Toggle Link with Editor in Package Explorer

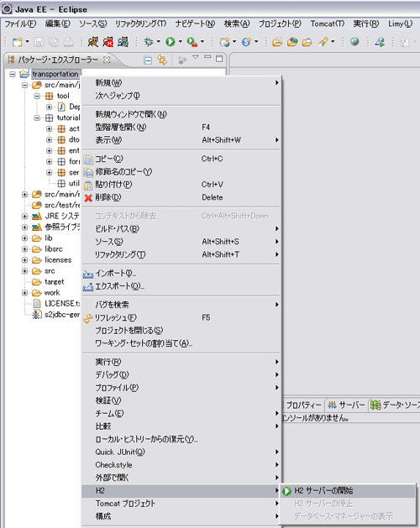[162, 60]
